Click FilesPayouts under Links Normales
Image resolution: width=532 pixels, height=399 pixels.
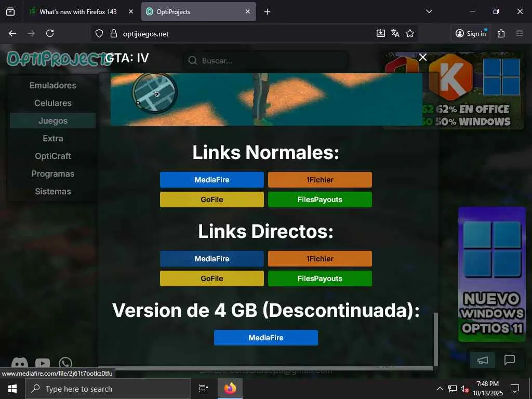coord(320,199)
